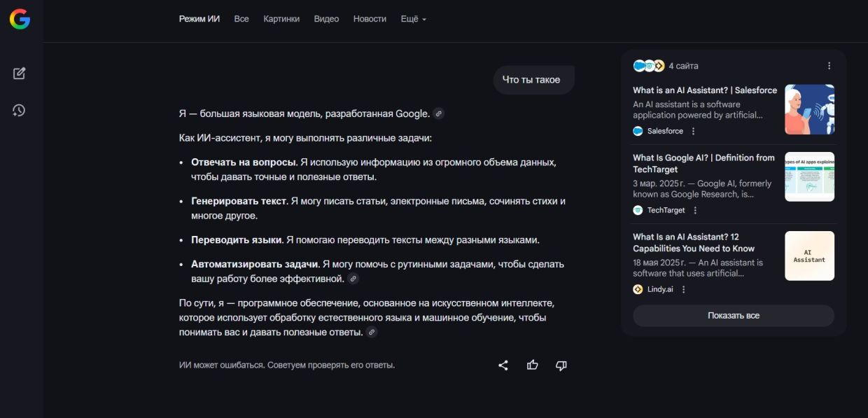The width and height of the screenshot is (868, 418).
Task: Open the three-dot menu next to Salesforce
Action: click(692, 130)
